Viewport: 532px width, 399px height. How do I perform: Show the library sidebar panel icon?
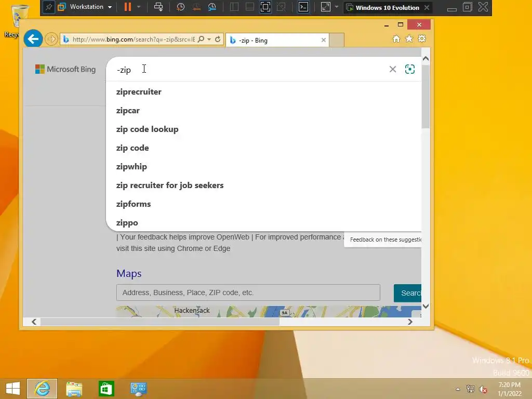coord(234,7)
